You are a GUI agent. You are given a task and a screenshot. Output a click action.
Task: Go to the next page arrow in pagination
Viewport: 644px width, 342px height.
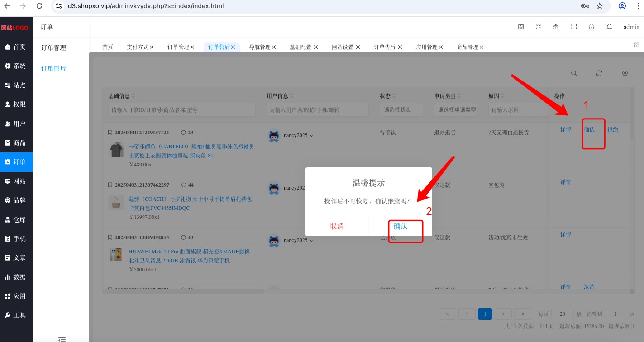pyautogui.click(x=503, y=314)
